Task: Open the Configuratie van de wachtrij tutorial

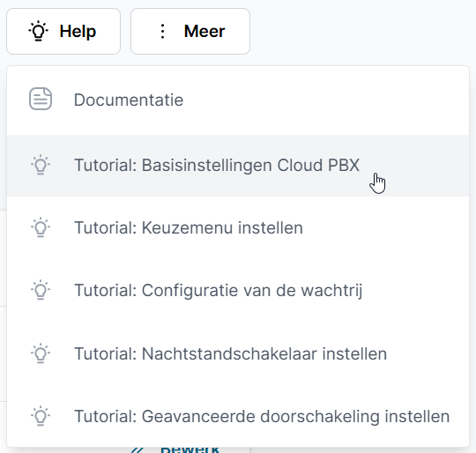Action: tap(238, 290)
